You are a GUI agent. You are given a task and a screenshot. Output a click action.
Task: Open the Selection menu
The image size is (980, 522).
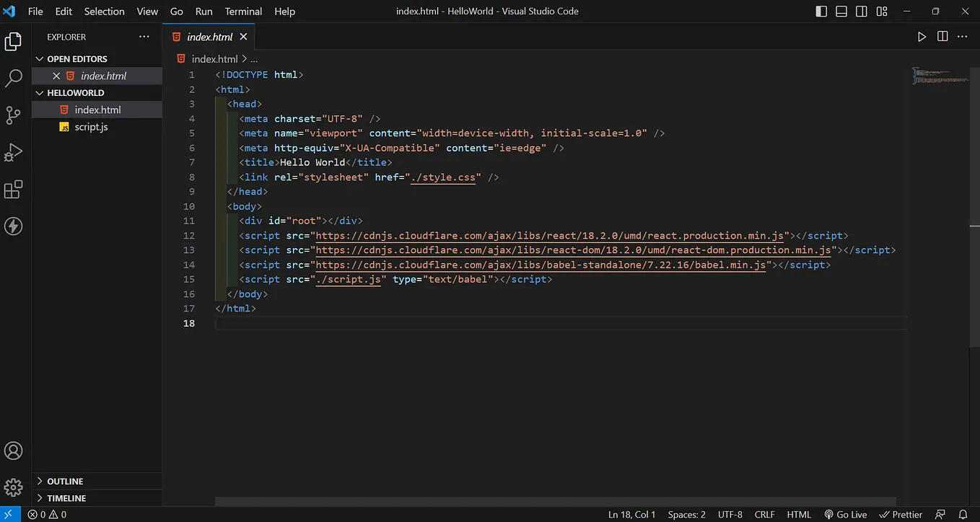tap(105, 12)
